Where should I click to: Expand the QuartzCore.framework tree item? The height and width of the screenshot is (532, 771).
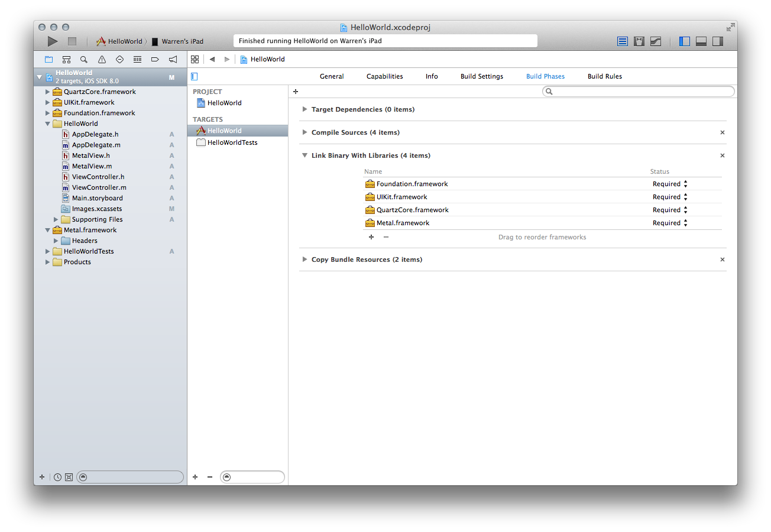[x=48, y=92]
